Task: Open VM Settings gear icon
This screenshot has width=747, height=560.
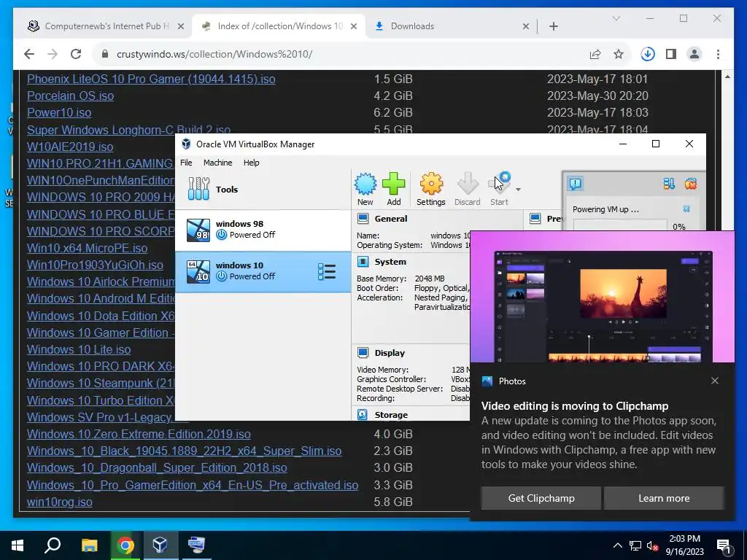Action: (x=430, y=189)
